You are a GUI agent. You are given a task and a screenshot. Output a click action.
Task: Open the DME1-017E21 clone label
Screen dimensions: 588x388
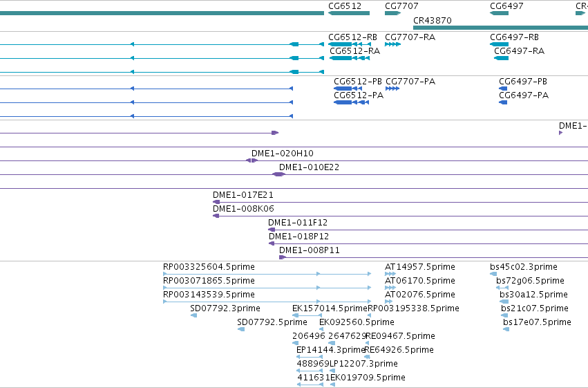pyautogui.click(x=243, y=195)
